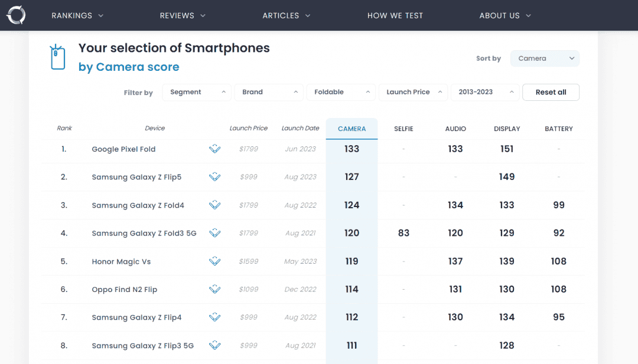The width and height of the screenshot is (638, 364).
Task: Click the badge icon for Google Pixel Fold
Action: tap(215, 149)
